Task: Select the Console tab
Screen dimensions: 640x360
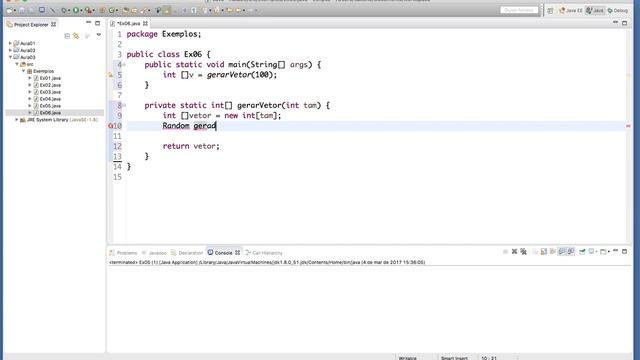Action: [x=223, y=253]
